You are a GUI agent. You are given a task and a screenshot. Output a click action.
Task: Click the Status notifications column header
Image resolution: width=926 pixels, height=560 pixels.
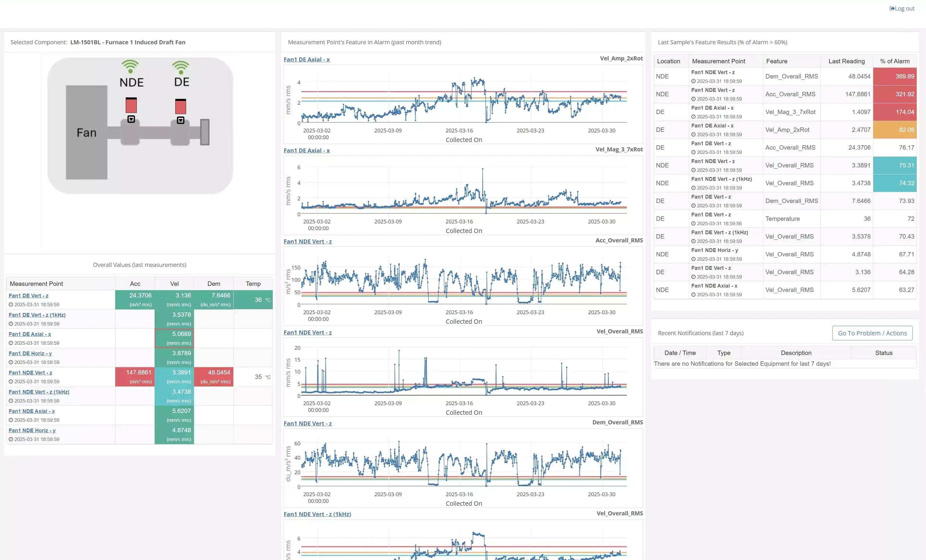(x=883, y=353)
